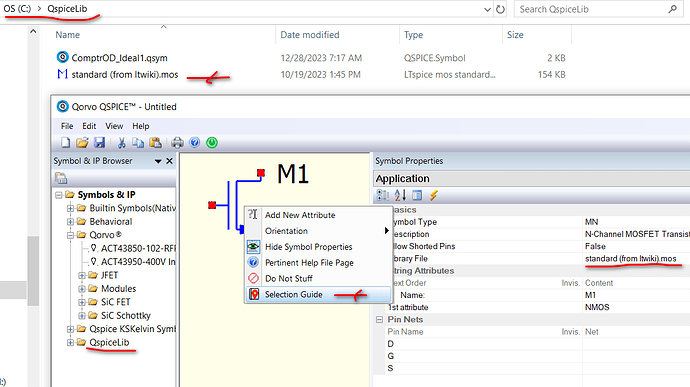This screenshot has height=387, width=690.
Task: Click the Symbol & IP Browser toolbar icon
Action: coord(61,178)
